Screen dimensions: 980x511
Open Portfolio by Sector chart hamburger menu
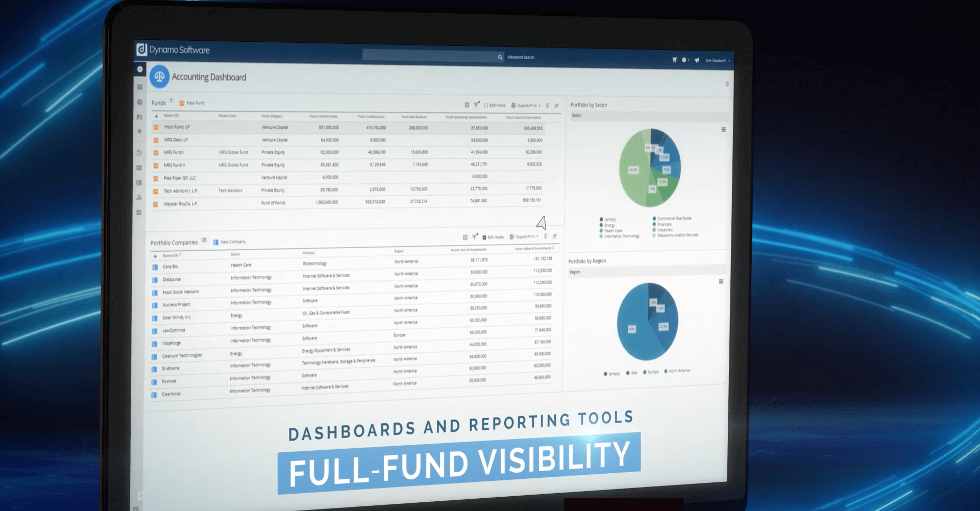(723, 130)
